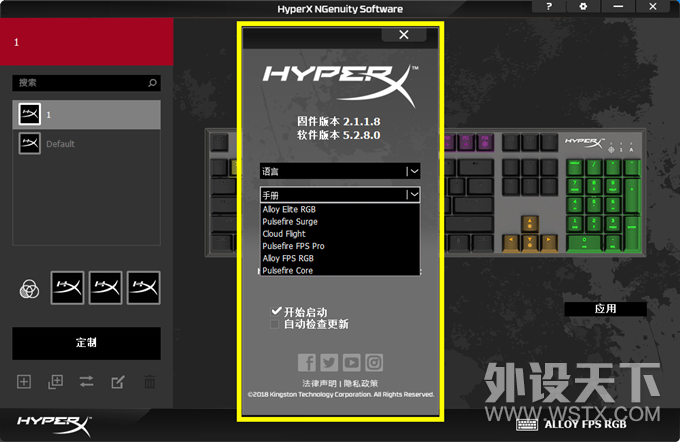Click the green numpad 0 key
The height and width of the screenshot is (442, 680).
pyautogui.click(x=584, y=243)
